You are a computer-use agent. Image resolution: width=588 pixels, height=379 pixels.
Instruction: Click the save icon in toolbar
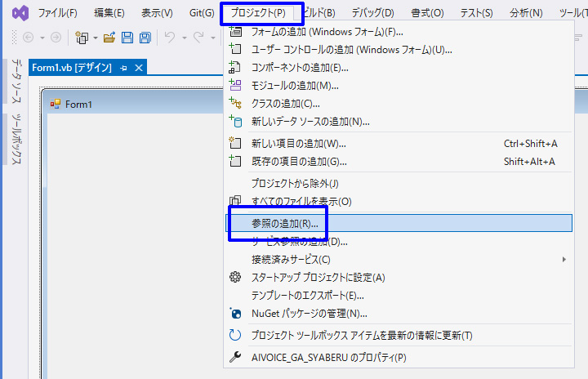pos(127,38)
